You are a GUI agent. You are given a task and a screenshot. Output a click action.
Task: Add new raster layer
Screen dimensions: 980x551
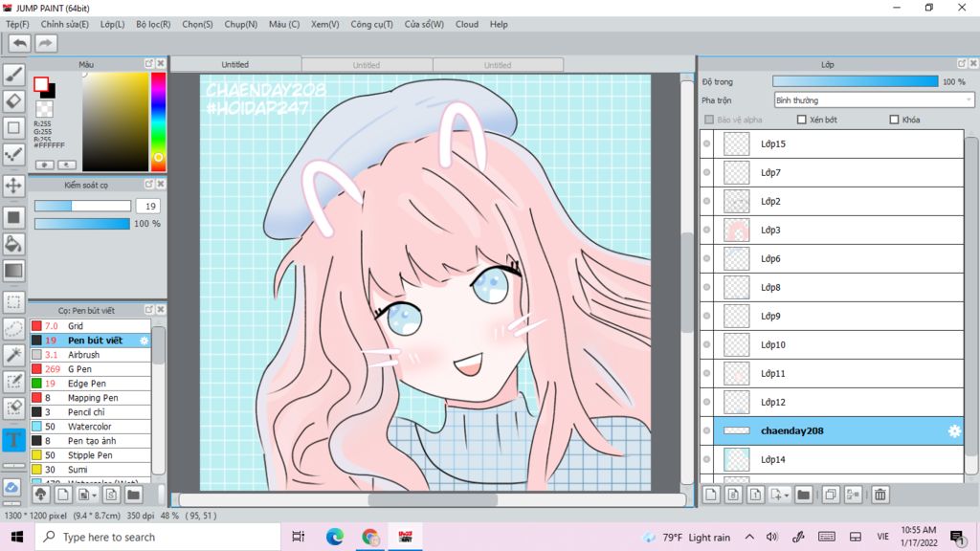coord(711,495)
